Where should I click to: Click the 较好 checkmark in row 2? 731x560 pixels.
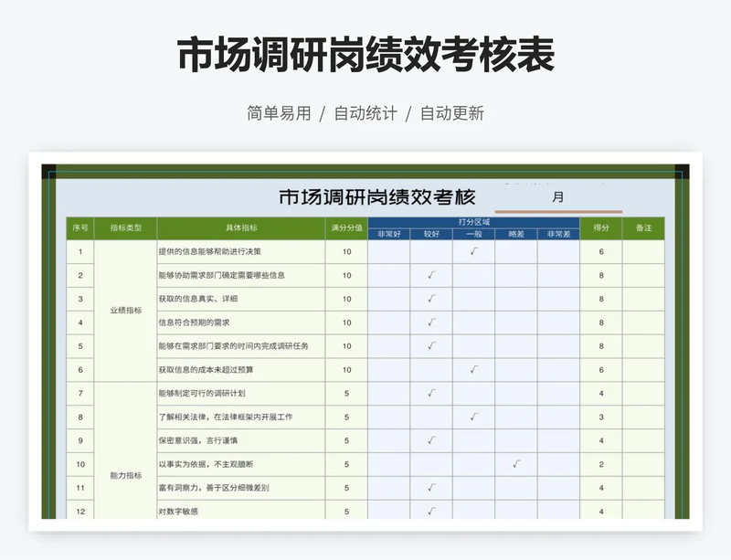tap(431, 275)
